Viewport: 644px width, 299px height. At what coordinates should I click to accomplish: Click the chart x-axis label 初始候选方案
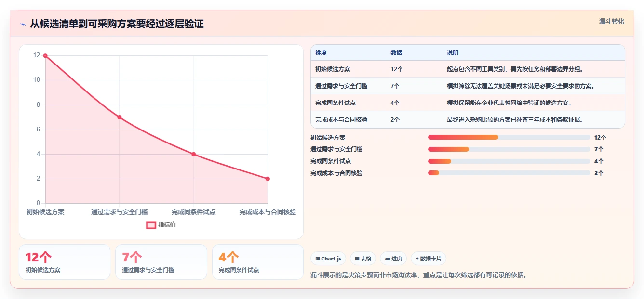pyautogui.click(x=45, y=212)
